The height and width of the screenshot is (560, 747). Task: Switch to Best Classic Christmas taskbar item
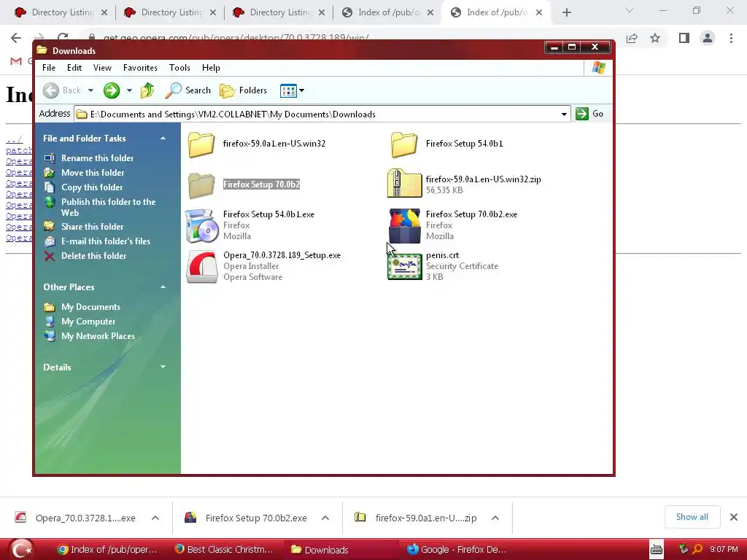[224, 550]
